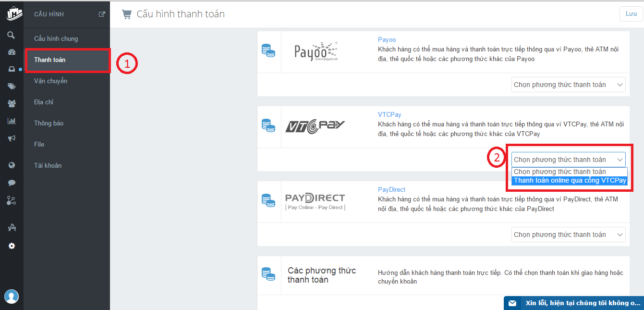Open the reports bar chart icon

12,121
